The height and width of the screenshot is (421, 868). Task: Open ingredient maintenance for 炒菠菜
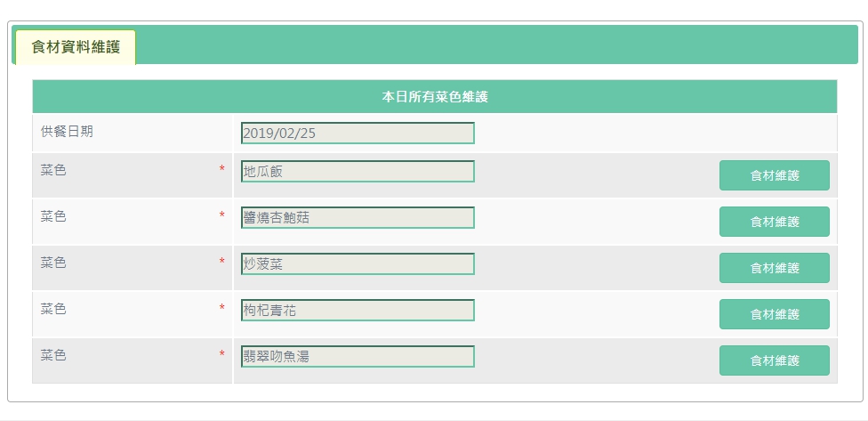click(775, 268)
